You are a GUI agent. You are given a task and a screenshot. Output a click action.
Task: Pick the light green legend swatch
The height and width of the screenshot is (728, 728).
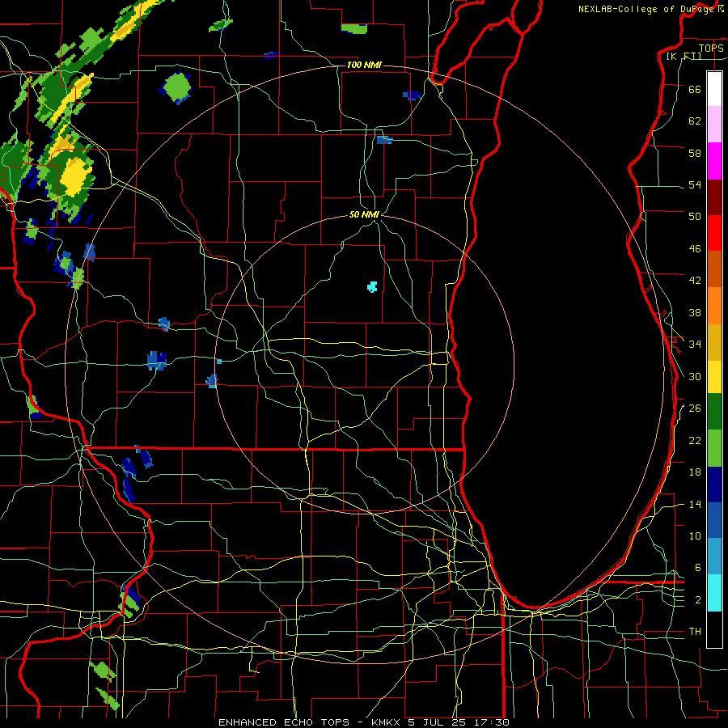point(714,448)
